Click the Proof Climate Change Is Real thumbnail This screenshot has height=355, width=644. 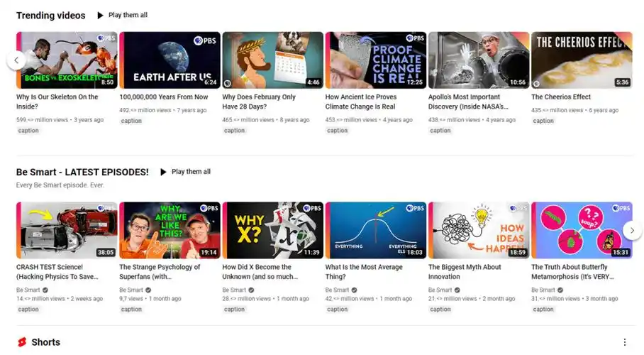(376, 60)
